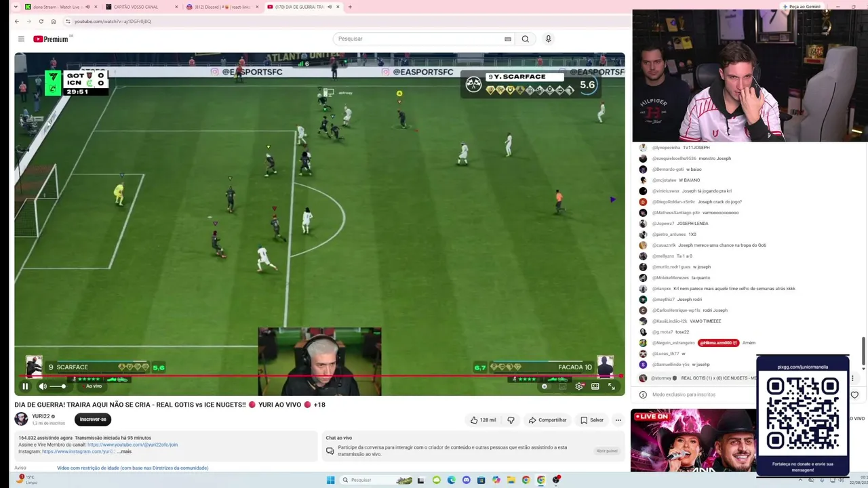Open the YURI22 channel avatar

click(22, 419)
